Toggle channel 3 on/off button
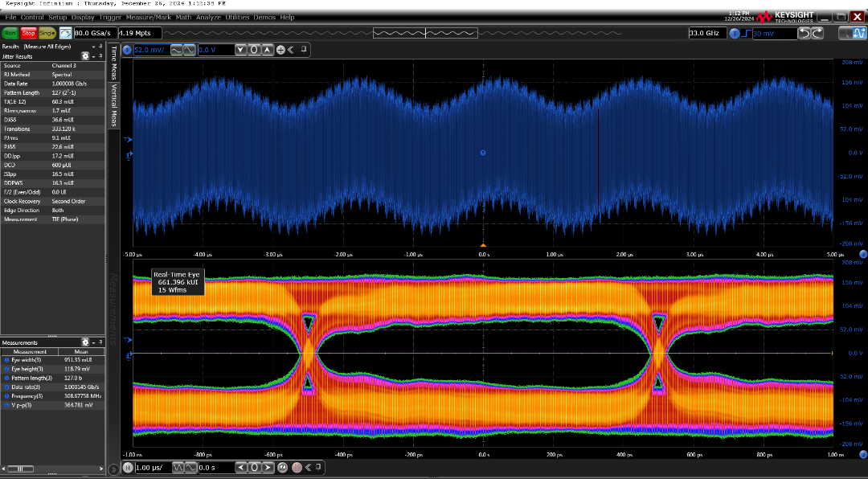Image resolution: width=868 pixels, height=479 pixels. click(126, 50)
